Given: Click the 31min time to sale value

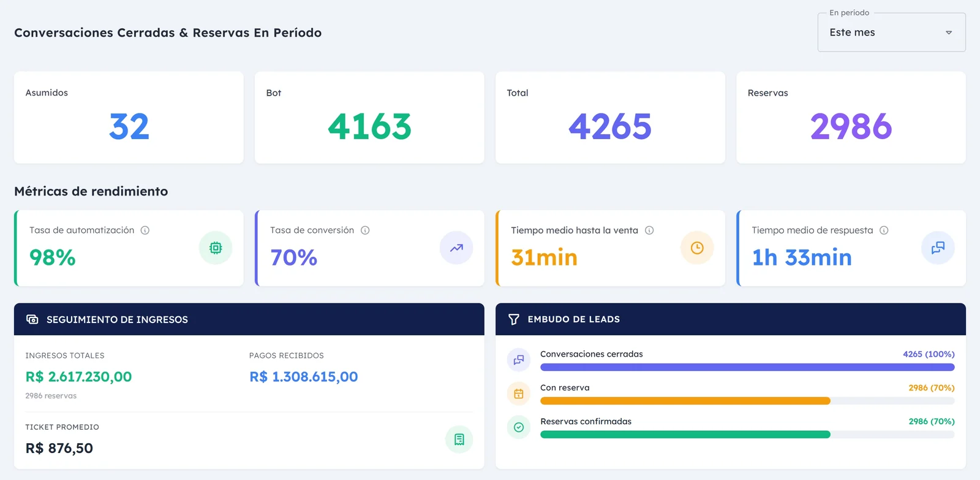Looking at the screenshot, I should coord(544,257).
